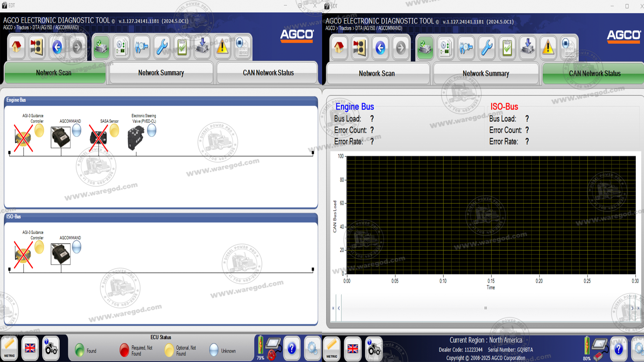Screen dimensions: 644x362
Task: Open settings gear in left window bottom bar
Action: [x=312, y=349]
